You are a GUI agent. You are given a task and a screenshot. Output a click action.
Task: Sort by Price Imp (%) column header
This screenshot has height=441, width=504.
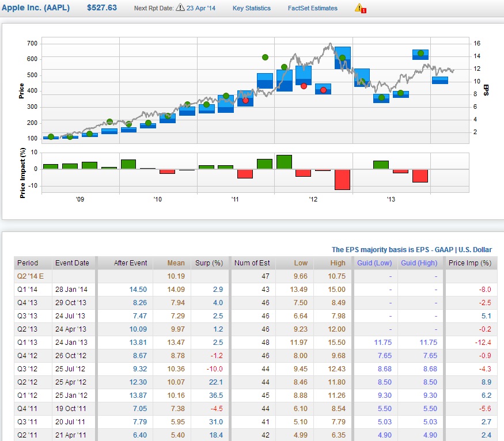[x=470, y=263]
